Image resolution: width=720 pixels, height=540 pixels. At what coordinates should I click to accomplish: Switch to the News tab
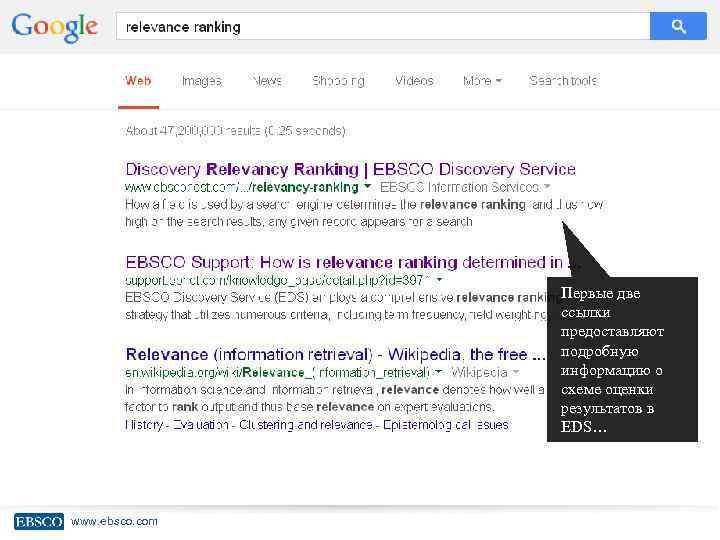[267, 81]
